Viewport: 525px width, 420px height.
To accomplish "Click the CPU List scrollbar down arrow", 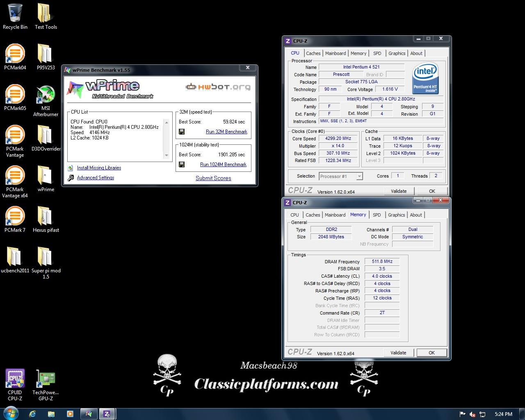I will point(166,155).
